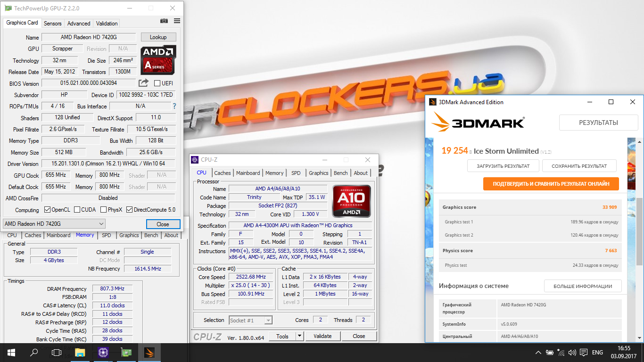Toggle CUDA checkbox
This screenshot has height=362, width=644.
76,210
